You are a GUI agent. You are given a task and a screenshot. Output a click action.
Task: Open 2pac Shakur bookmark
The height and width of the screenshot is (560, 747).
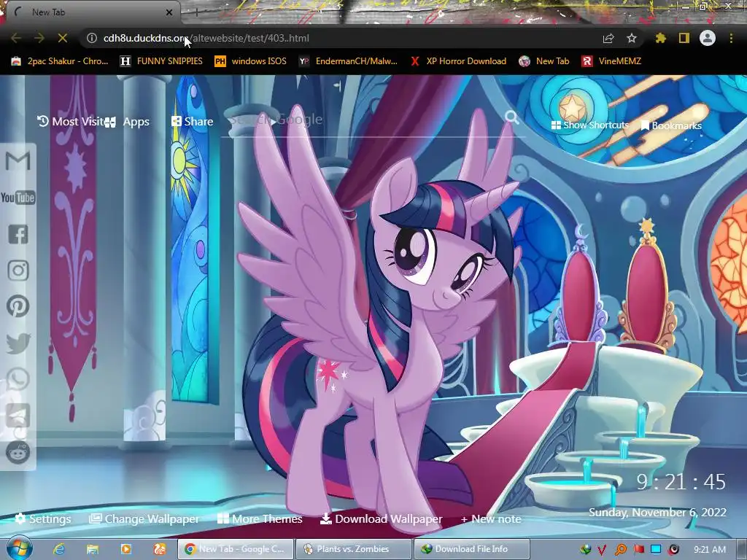60,61
